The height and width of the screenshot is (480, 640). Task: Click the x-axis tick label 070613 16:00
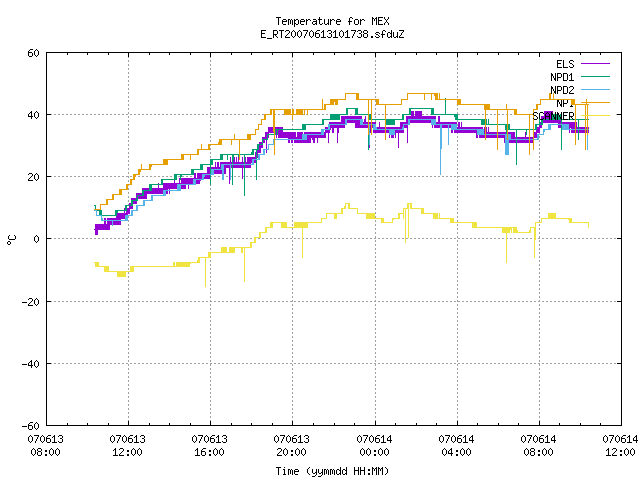(x=209, y=446)
